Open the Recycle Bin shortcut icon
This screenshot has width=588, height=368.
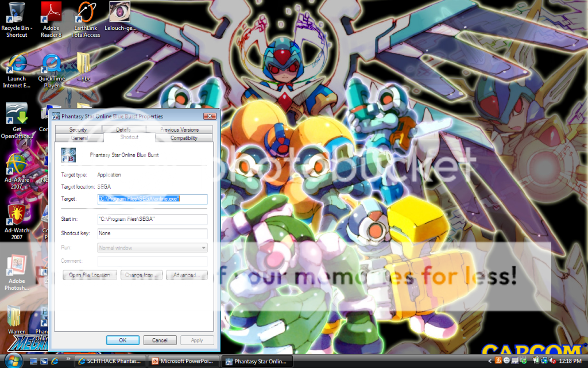point(17,13)
